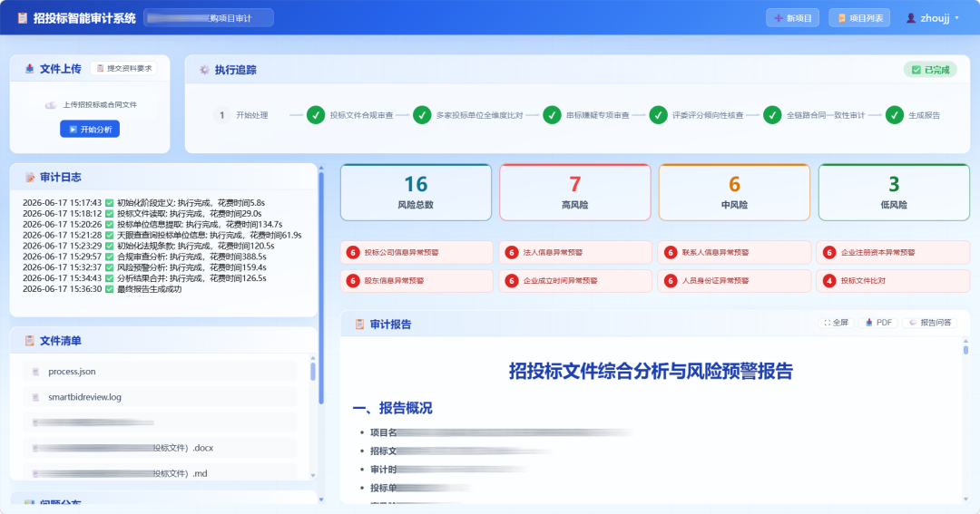Image resolution: width=980 pixels, height=514 pixels.
Task: Open the .md bid file entry
Action: [160, 473]
